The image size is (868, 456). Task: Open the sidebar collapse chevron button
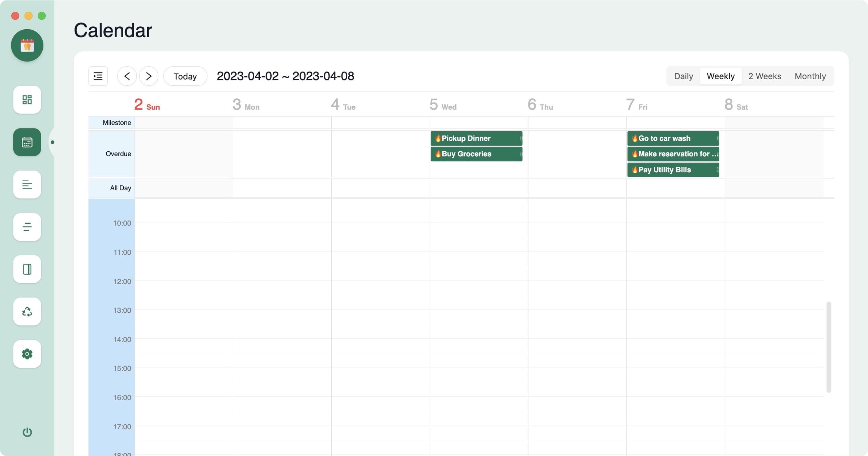point(98,76)
